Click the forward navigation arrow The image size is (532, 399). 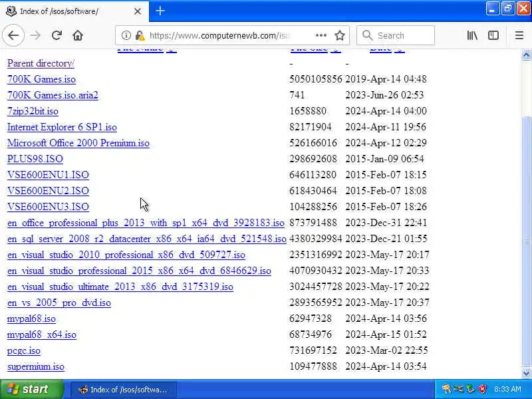(35, 35)
